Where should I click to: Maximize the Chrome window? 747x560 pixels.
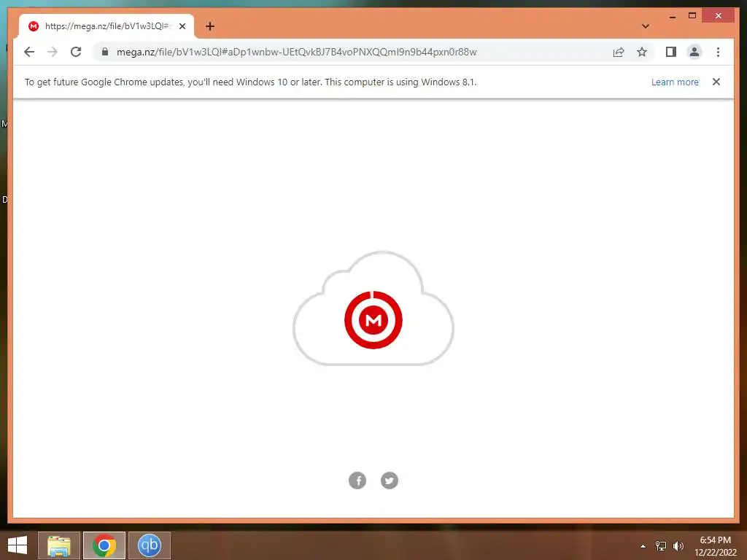click(x=692, y=16)
